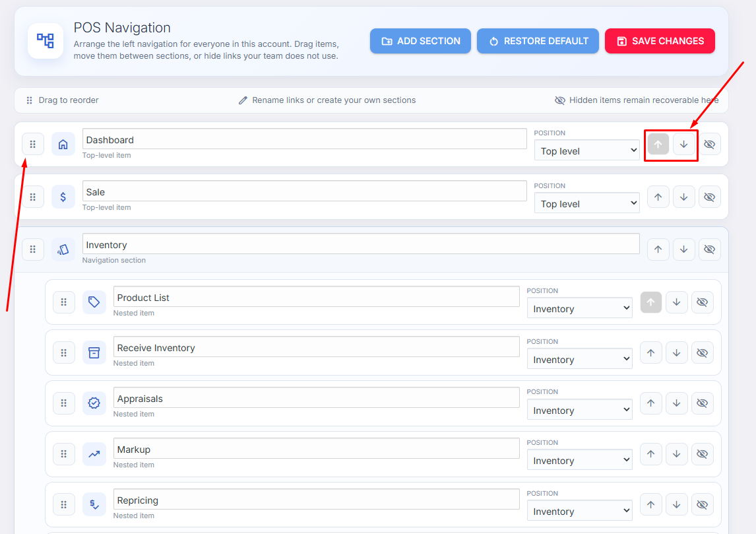
Task: Click the 'Drag to reorder' hint text
Action: tap(69, 100)
